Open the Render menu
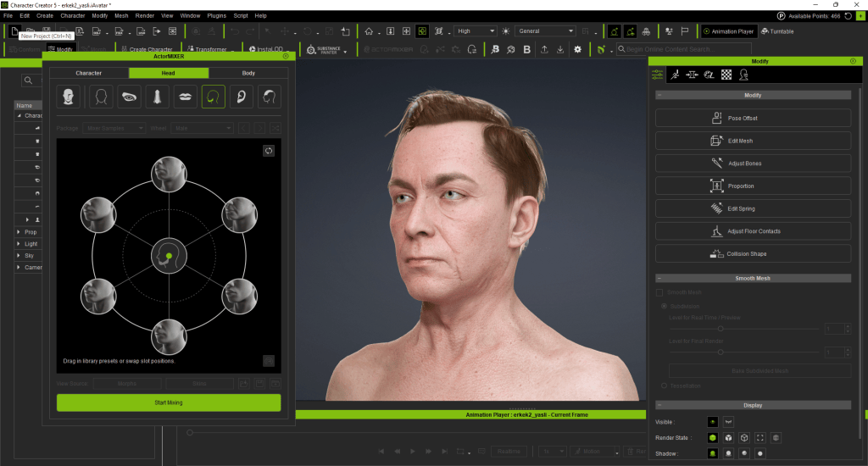This screenshot has height=466, width=868. pyautogui.click(x=144, y=15)
